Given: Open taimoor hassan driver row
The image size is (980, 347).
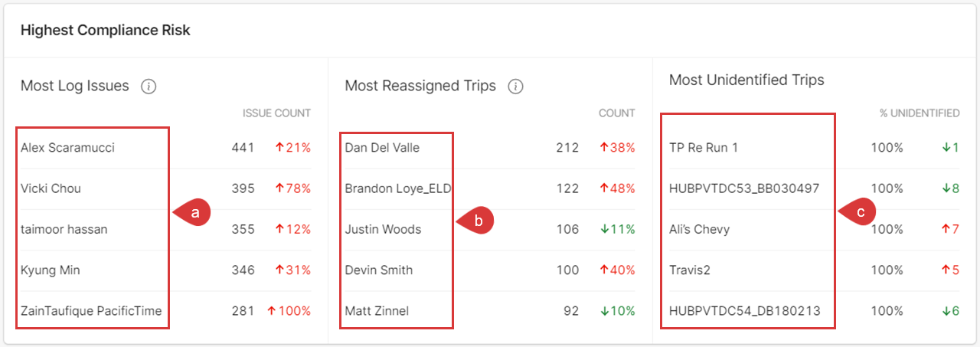Looking at the screenshot, I should tap(64, 229).
